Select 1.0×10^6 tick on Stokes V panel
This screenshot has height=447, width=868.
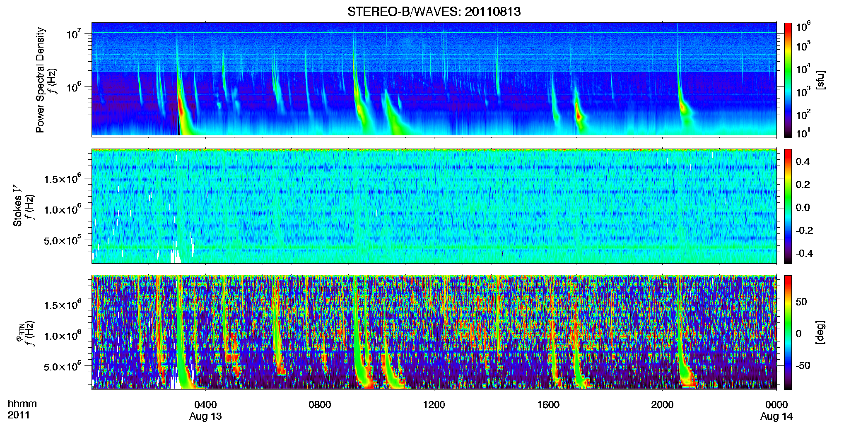[63, 209]
